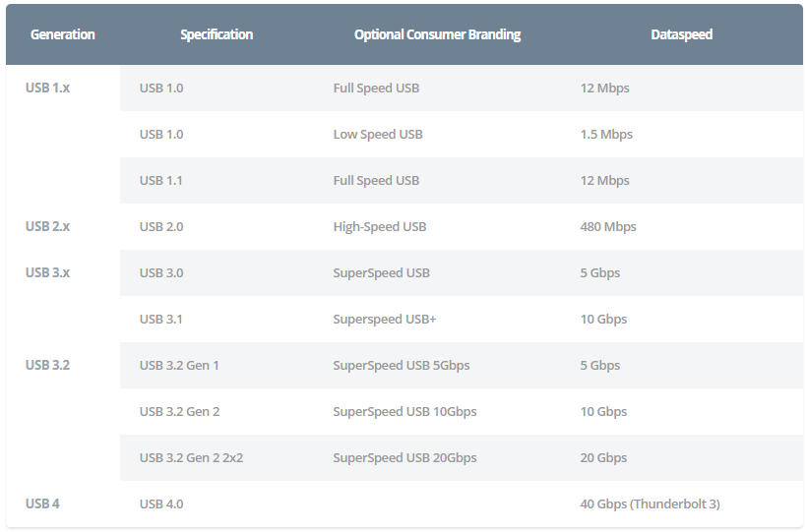Image resolution: width=807 pixels, height=532 pixels.
Task: Select the Superspeed USB+ branding cell
Action: [x=385, y=320]
